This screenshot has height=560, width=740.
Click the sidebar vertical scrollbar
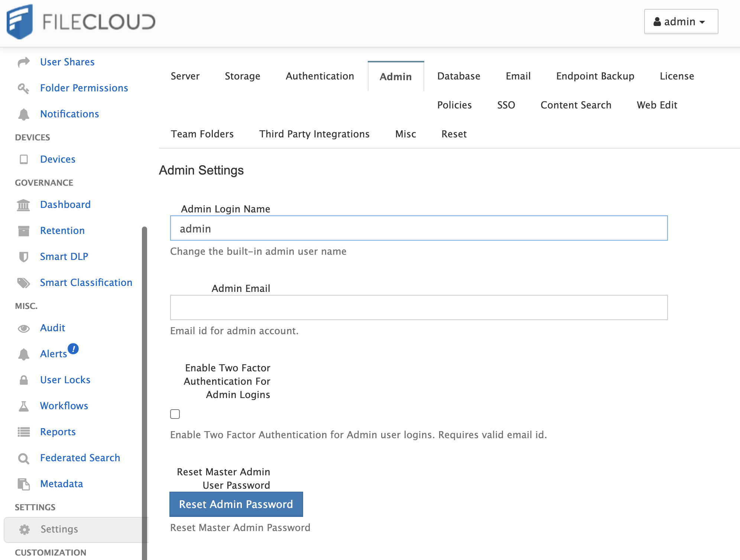[x=145, y=393]
